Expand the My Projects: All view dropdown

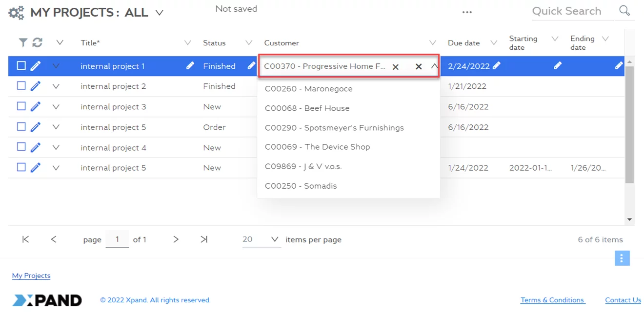pyautogui.click(x=160, y=13)
